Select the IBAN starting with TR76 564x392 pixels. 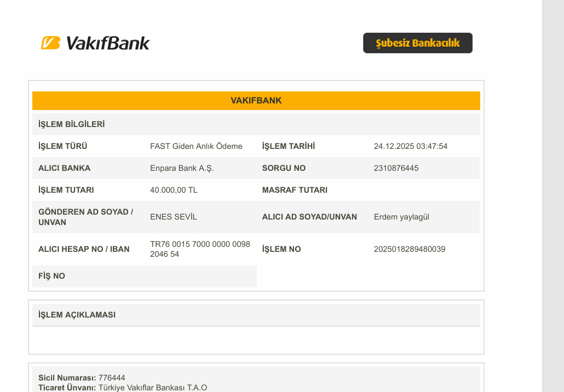200,249
